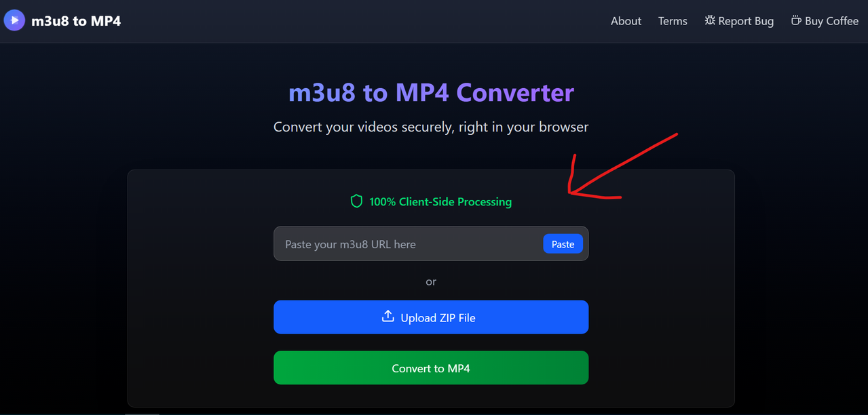Screen dimensions: 868x415
Task: Open the Terms page from header
Action: tap(673, 21)
